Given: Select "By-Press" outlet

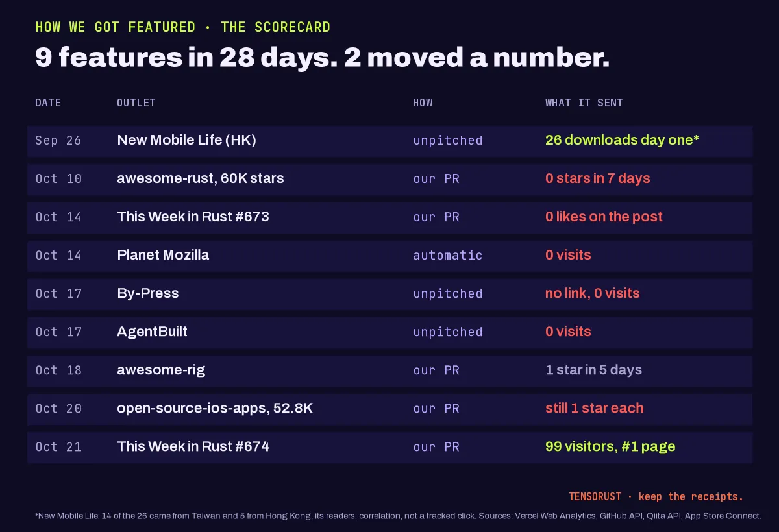Looking at the screenshot, I should point(148,293).
